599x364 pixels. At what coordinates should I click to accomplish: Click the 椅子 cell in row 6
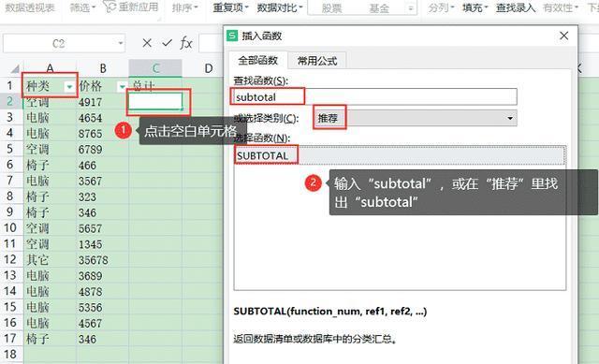(50, 165)
